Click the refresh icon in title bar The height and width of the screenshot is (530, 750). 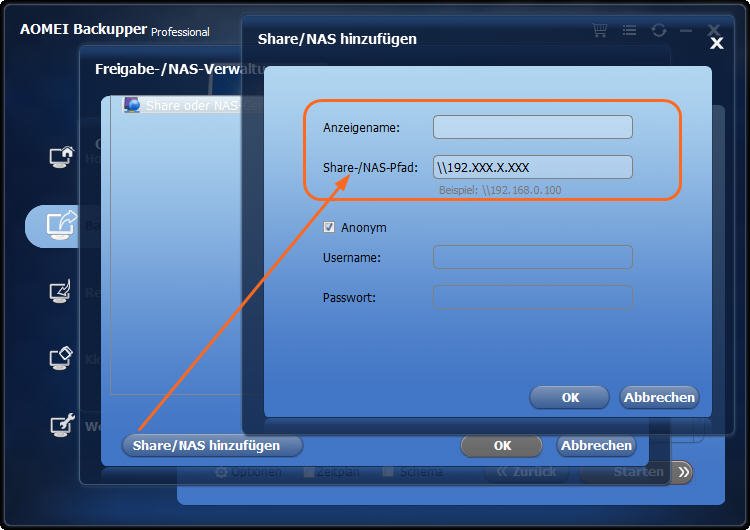(659, 30)
